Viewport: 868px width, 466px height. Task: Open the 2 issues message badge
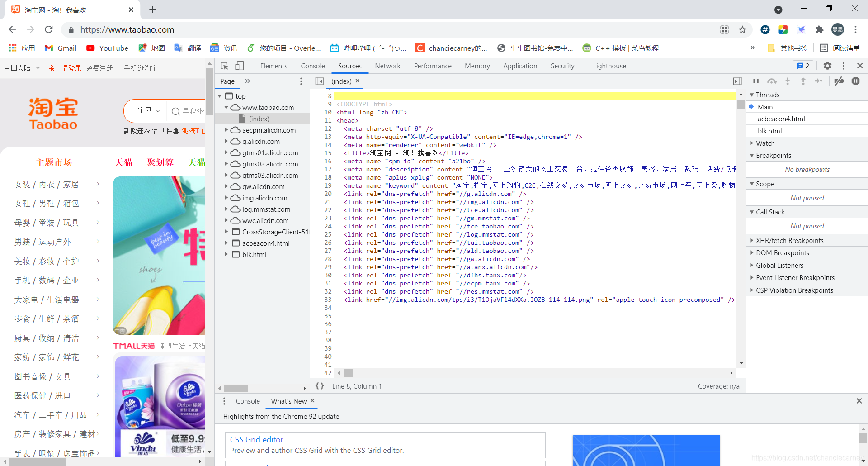[803, 66]
